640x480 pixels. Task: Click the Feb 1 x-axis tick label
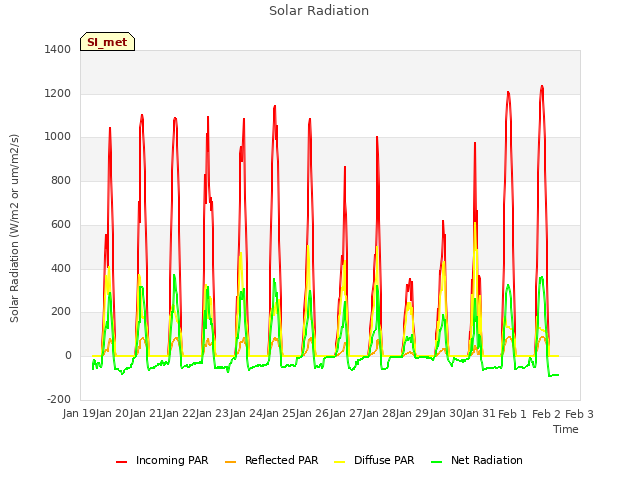point(513,414)
